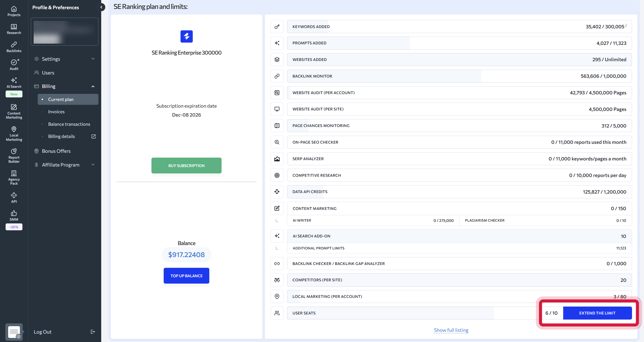Screen dimensions: 644x342
Task: Click the Local Marketing pin icon
Action: pyautogui.click(x=277, y=296)
